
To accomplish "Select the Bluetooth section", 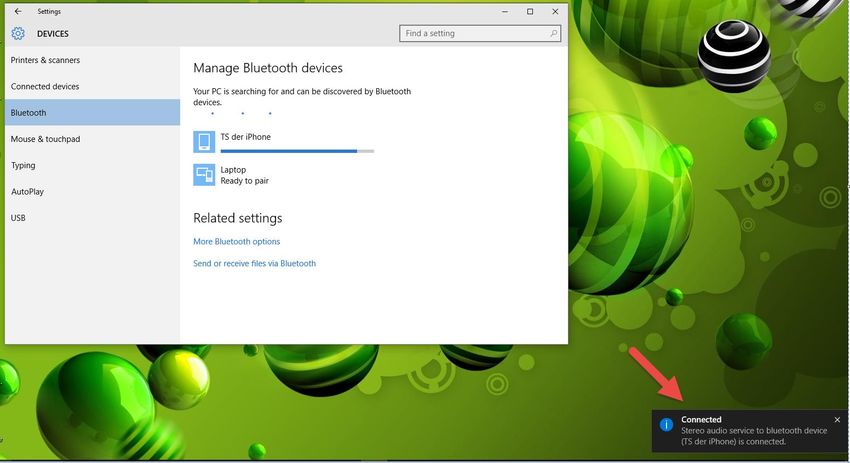I will point(92,113).
